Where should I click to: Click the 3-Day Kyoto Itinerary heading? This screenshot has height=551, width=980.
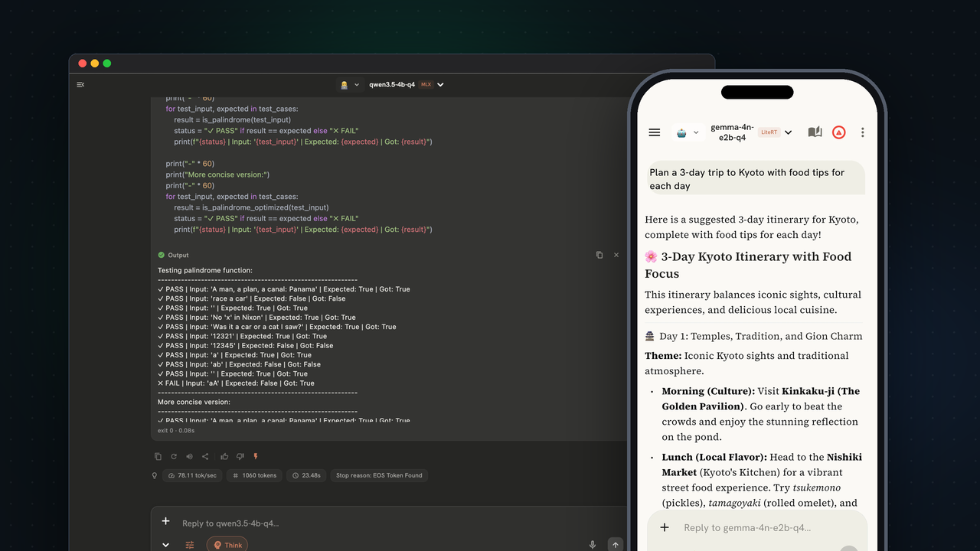748,265
